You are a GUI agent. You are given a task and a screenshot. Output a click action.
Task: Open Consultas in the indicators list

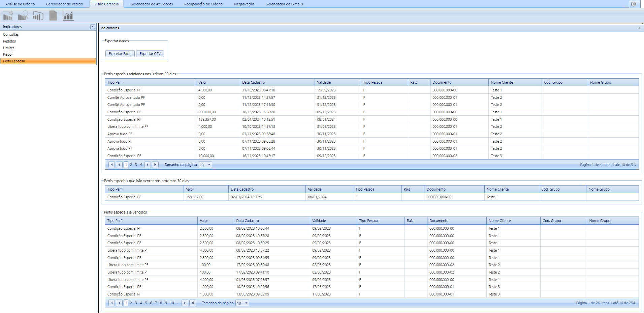click(x=11, y=34)
